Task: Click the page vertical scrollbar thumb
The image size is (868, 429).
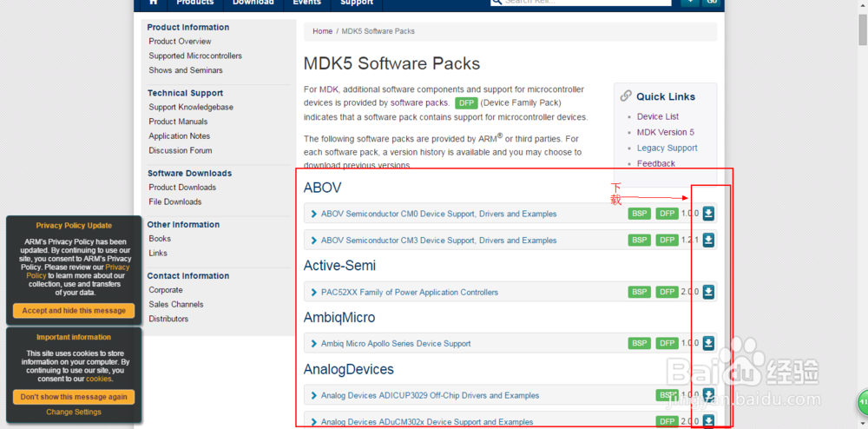Action: coord(863,30)
